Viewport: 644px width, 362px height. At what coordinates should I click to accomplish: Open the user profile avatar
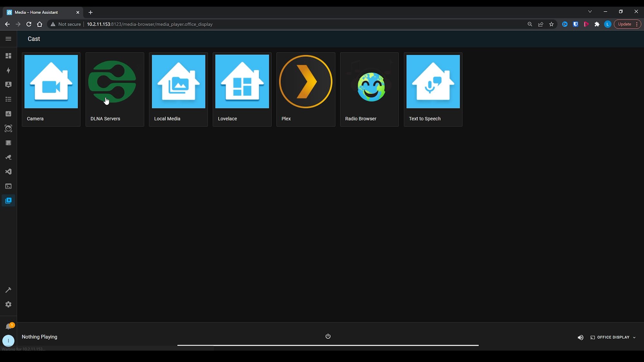[8, 340]
